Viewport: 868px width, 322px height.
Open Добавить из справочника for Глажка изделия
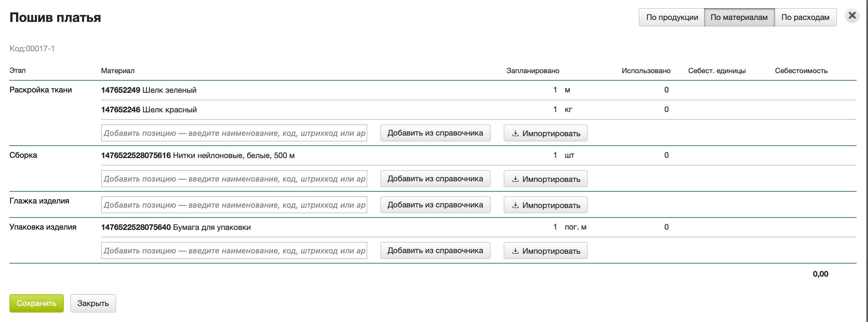click(435, 204)
